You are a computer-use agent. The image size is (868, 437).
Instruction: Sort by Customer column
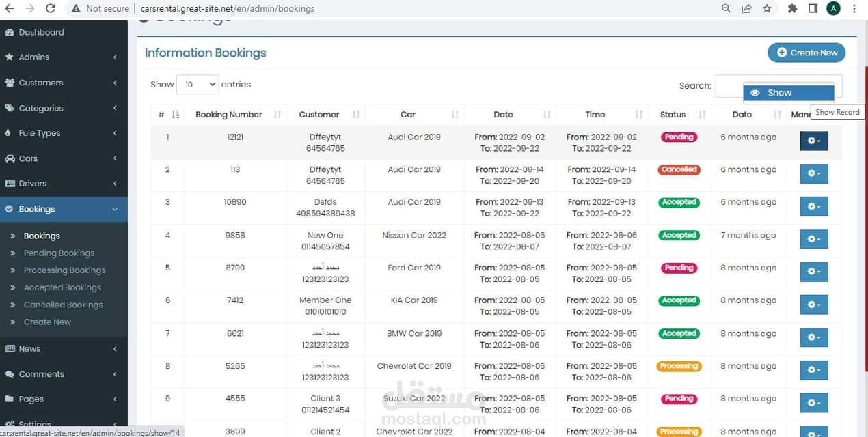pyautogui.click(x=325, y=115)
